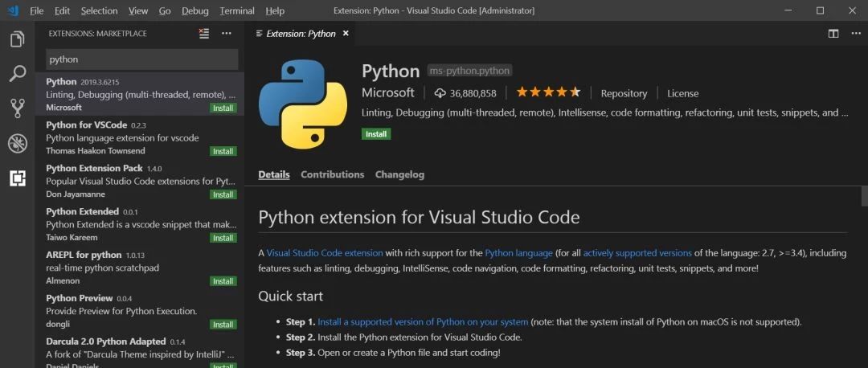The height and width of the screenshot is (368, 868).
Task: Open the Repository link
Action: [x=624, y=93]
